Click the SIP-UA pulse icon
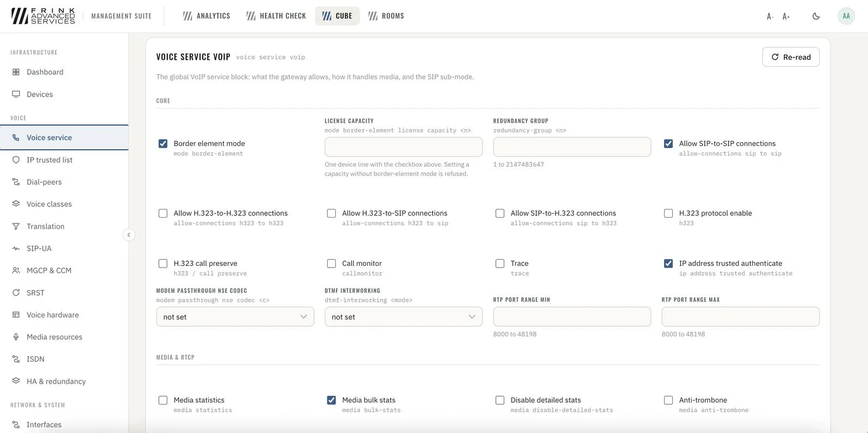The height and width of the screenshot is (433, 868). coord(16,249)
